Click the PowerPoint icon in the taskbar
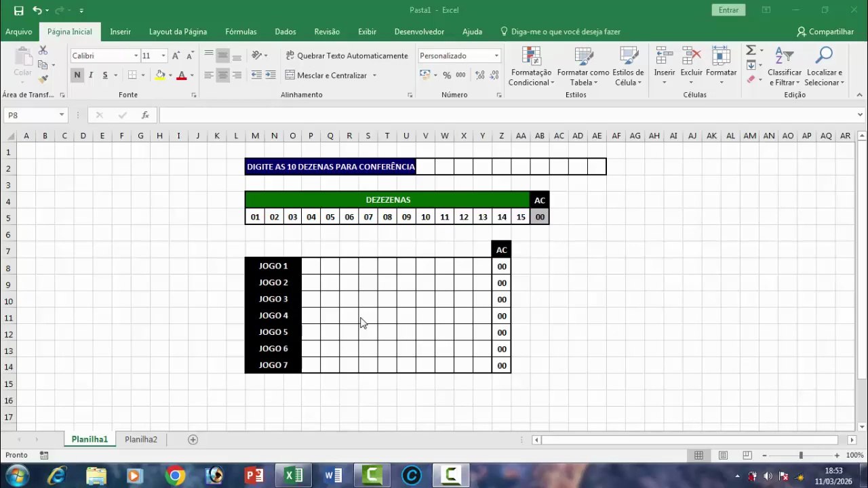This screenshot has height=488, width=868. coord(254,476)
